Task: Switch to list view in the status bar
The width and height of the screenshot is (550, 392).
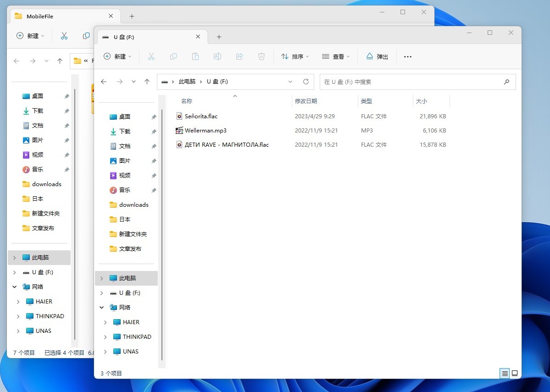Action: [x=505, y=373]
